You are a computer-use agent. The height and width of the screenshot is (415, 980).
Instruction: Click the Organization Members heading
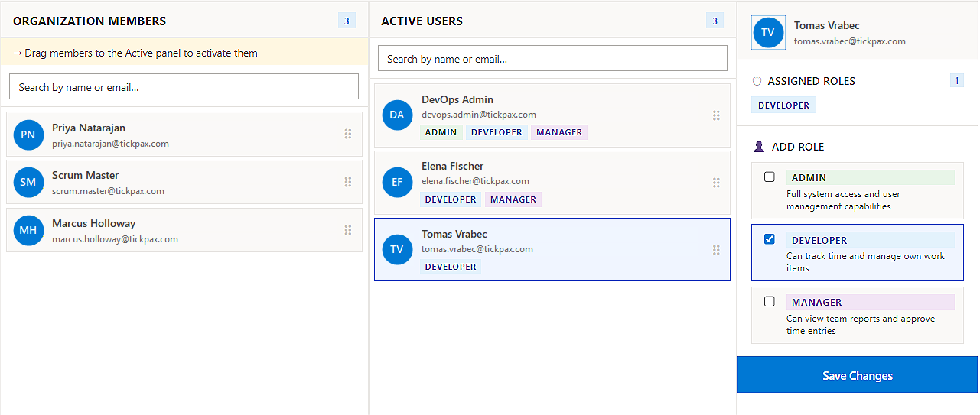90,21
